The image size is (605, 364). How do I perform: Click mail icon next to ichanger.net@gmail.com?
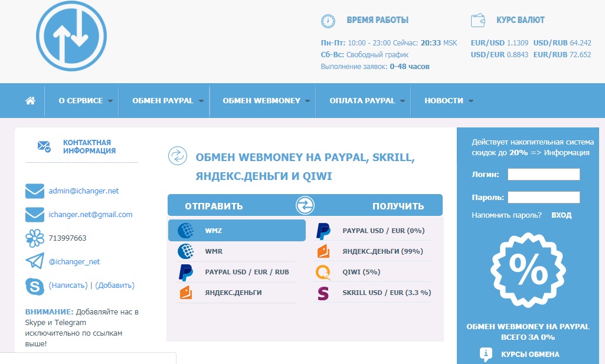pyautogui.click(x=35, y=215)
